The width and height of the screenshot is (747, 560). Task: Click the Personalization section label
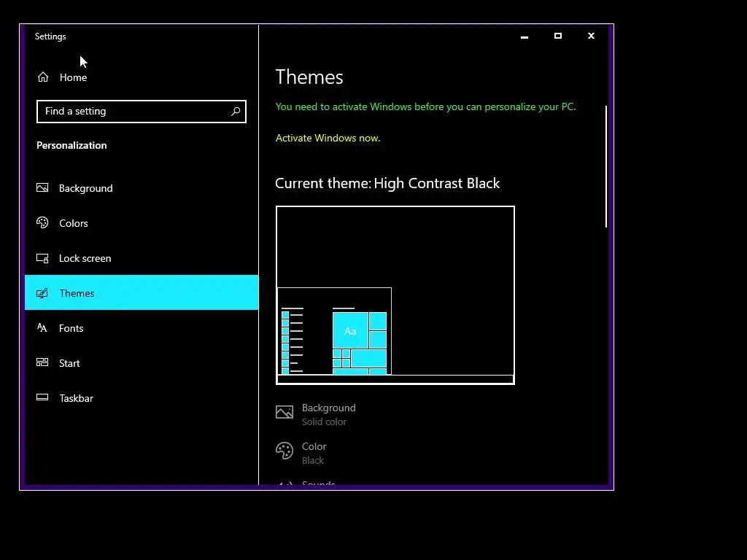click(x=71, y=145)
